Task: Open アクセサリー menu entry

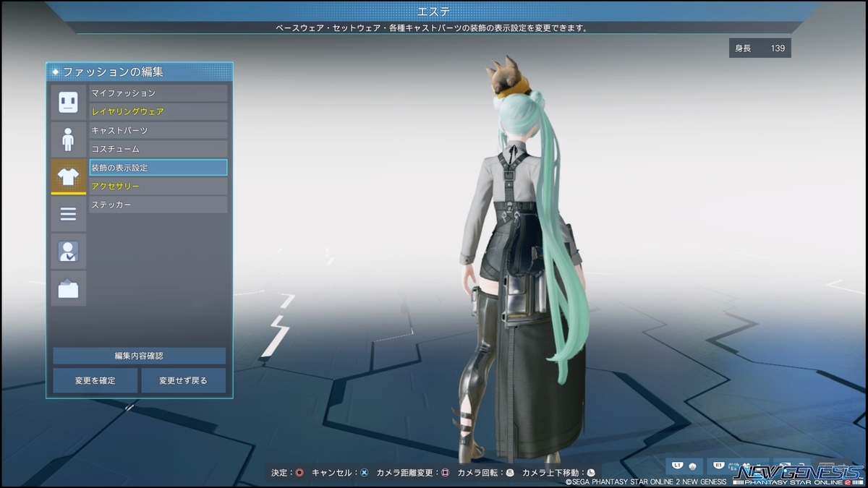Action: (x=158, y=187)
